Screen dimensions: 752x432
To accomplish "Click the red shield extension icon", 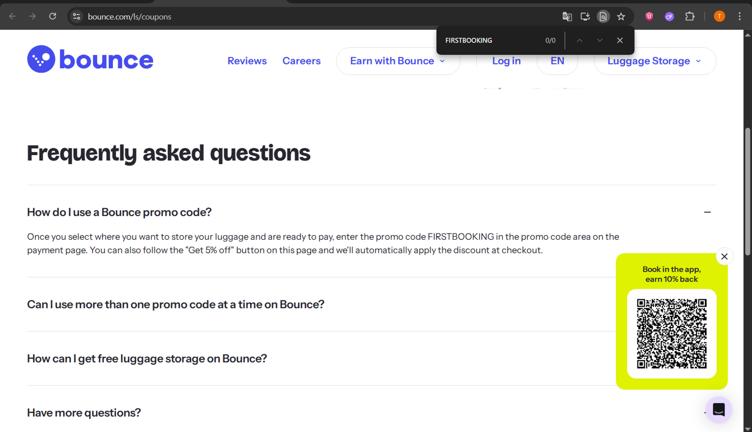I will pos(649,17).
